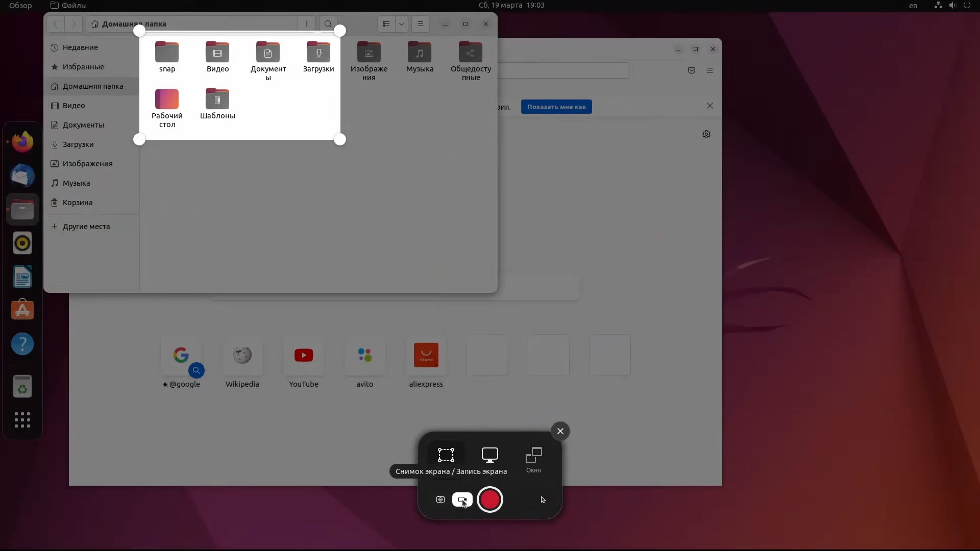Select Недавние in the sidebar
This screenshot has width=980, height=551.
pos(91,47)
